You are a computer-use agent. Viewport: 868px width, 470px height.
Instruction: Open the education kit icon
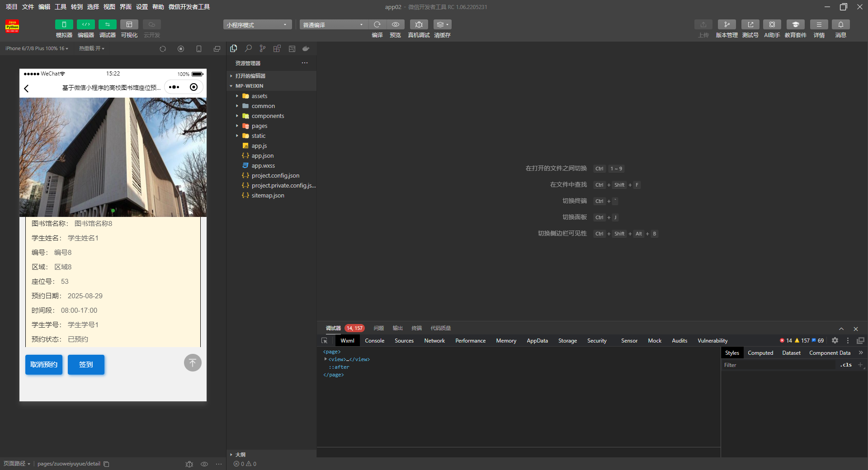tap(795, 24)
